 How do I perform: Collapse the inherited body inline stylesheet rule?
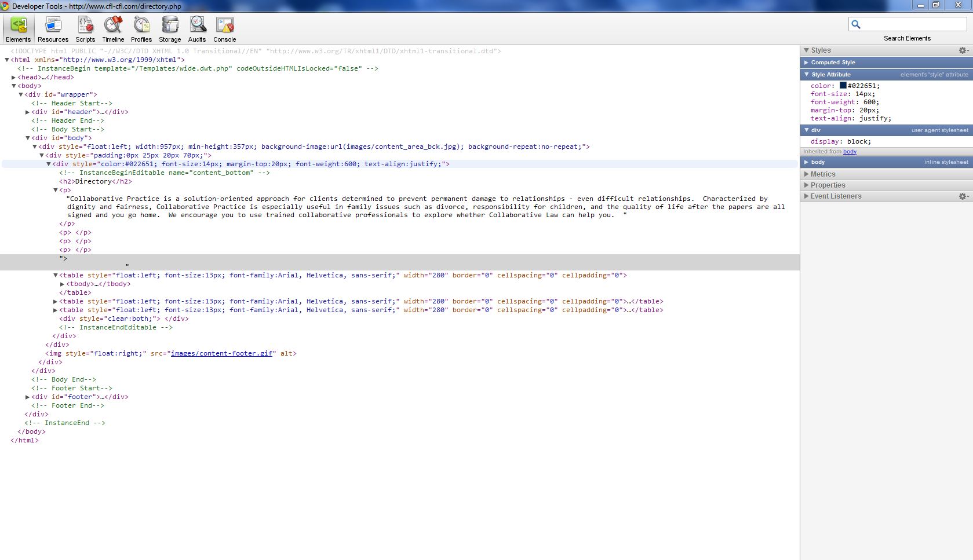(x=806, y=162)
